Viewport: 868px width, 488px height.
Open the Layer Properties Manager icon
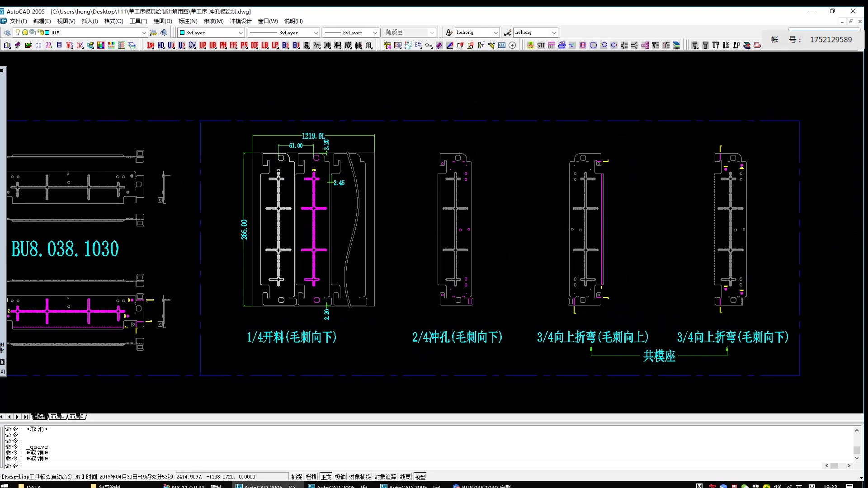click(7, 33)
